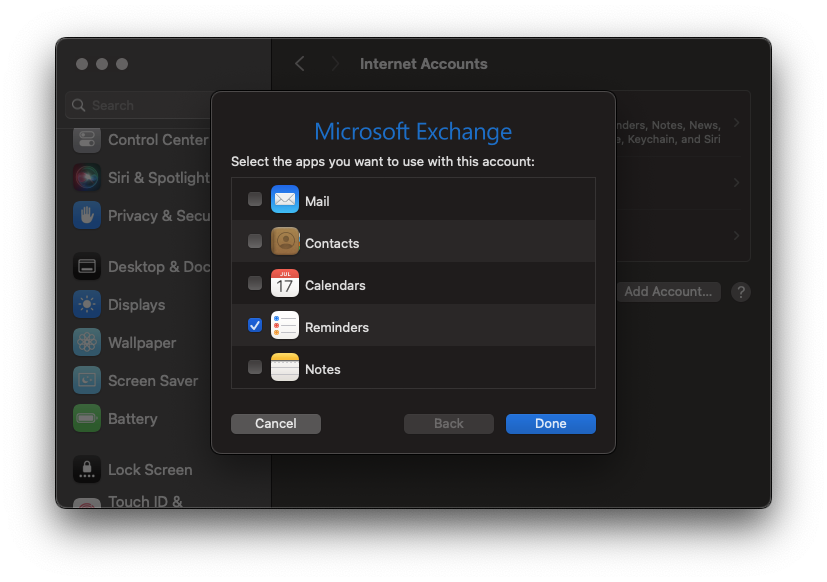Confirm with the Done button
The image size is (827, 582).
click(x=551, y=424)
